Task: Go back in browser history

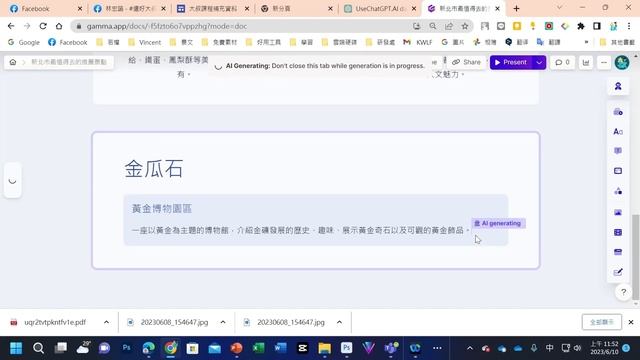Action: 11,26
